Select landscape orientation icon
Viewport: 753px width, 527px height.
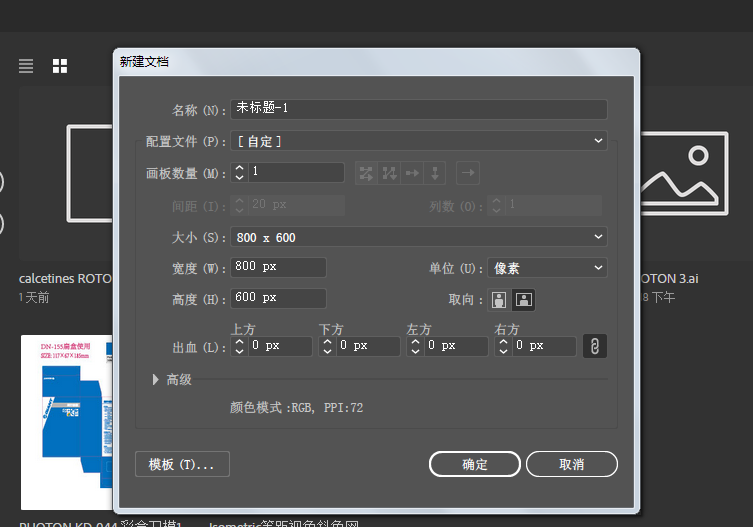pos(523,300)
